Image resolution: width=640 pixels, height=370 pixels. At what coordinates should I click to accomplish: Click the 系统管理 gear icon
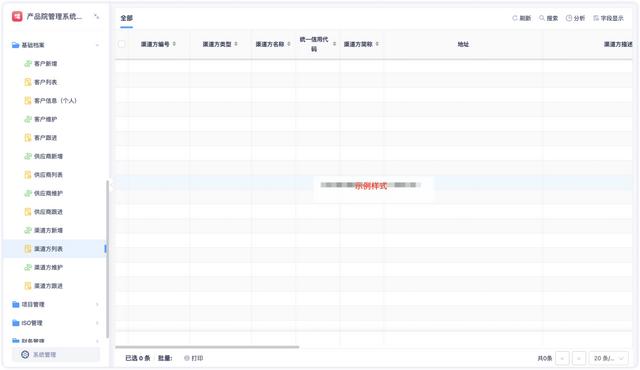[x=25, y=354]
